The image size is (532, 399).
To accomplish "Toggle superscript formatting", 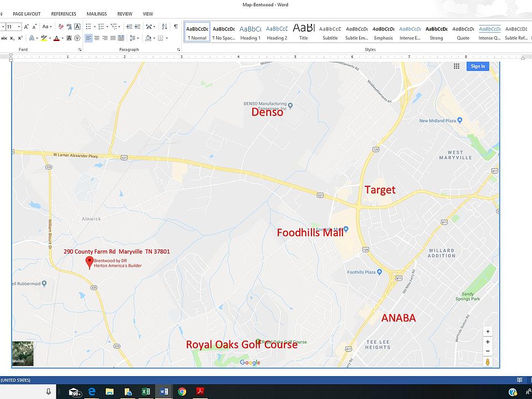I will click(21, 38).
